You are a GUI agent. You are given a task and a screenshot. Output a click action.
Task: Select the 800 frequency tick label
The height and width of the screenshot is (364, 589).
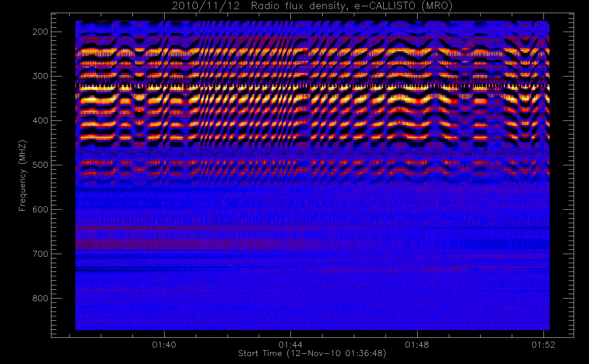(x=40, y=298)
